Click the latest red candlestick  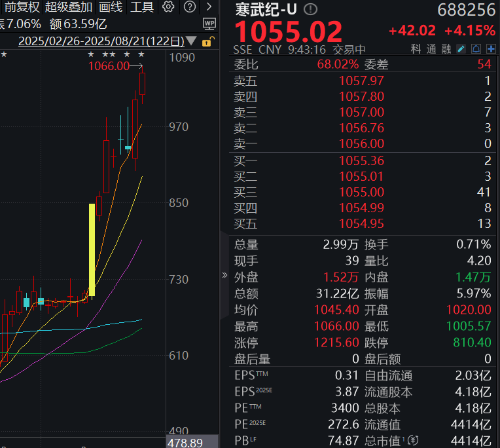142,84
